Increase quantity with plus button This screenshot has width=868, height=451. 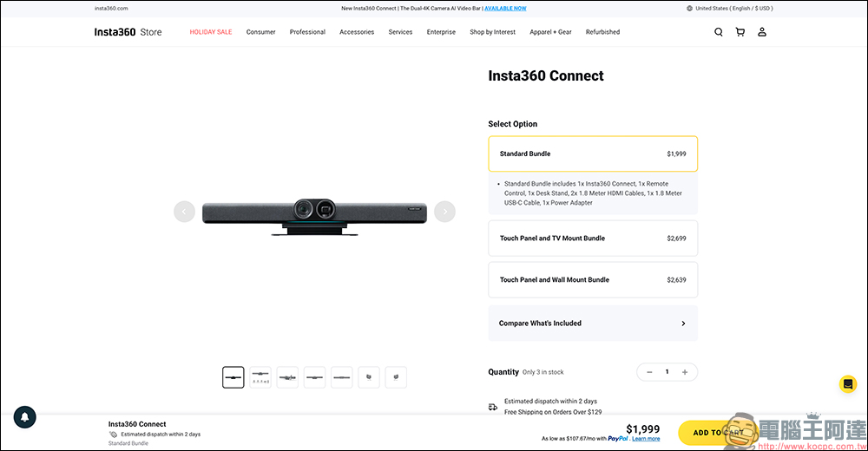[685, 372]
